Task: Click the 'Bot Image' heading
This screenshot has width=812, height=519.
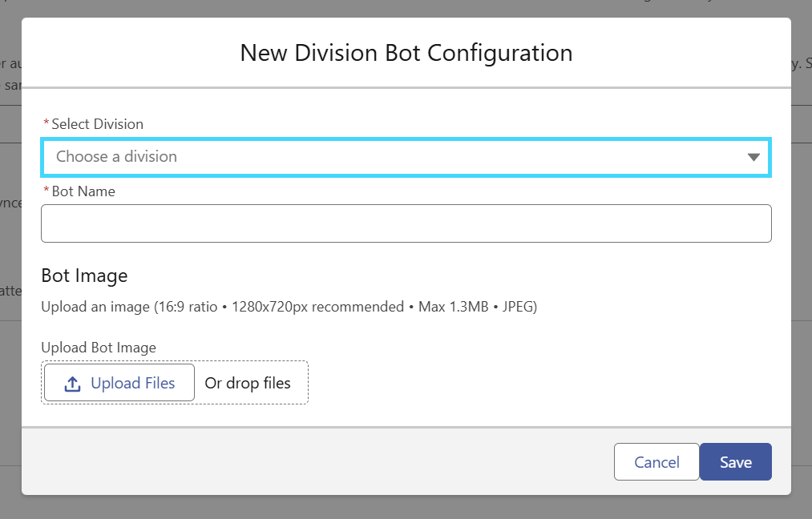Action: tap(84, 276)
